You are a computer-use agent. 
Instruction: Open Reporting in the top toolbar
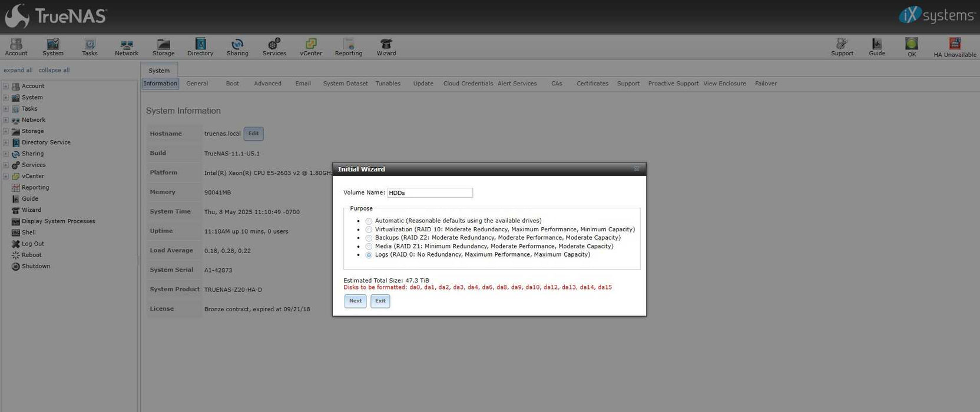(349, 47)
